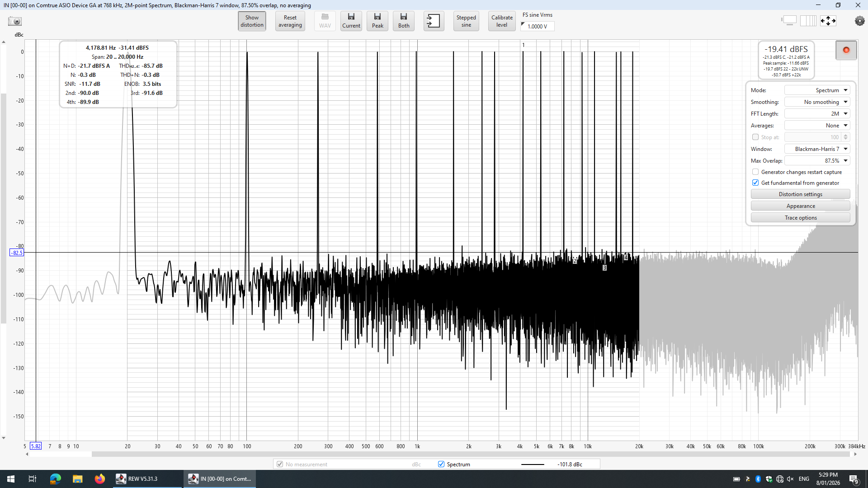Expand the FFT Length dropdown
Viewport: 868px width, 488px height.
tap(817, 114)
